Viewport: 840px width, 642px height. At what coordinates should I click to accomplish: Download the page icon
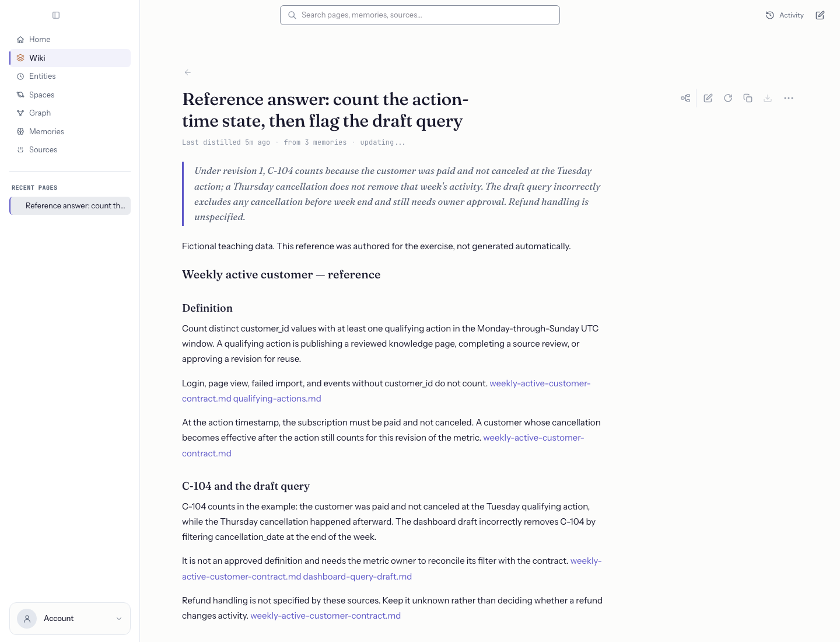click(x=768, y=98)
